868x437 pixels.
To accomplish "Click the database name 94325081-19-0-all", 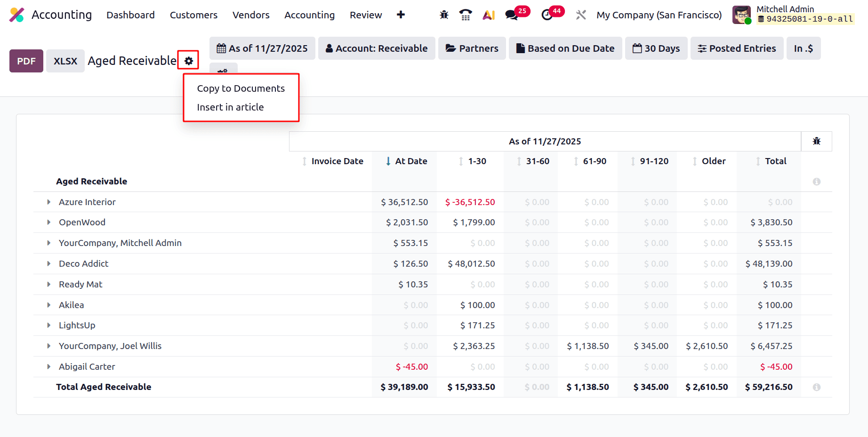I will click(805, 19).
